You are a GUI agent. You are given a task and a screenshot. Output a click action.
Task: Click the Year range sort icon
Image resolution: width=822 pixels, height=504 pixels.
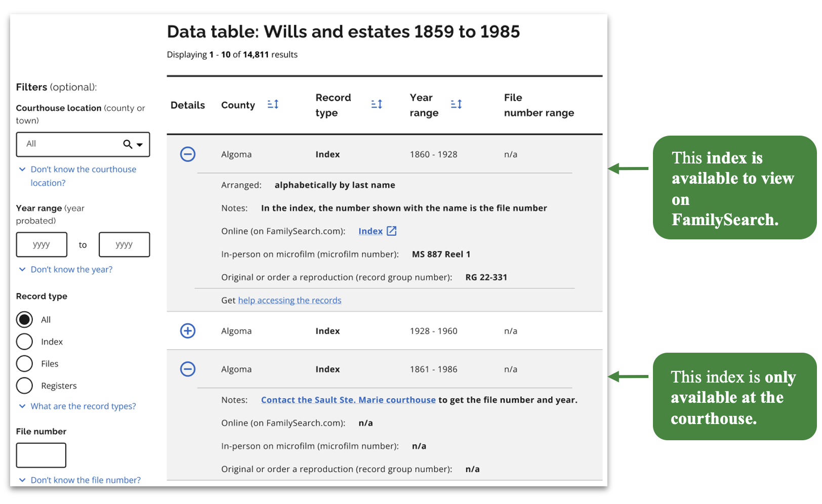pos(456,104)
